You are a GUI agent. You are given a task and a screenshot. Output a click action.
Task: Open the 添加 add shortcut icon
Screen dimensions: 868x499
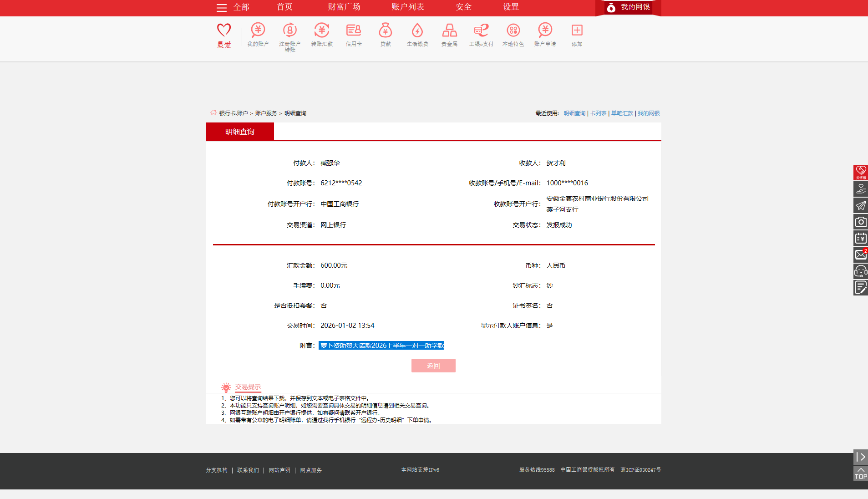coord(577,36)
